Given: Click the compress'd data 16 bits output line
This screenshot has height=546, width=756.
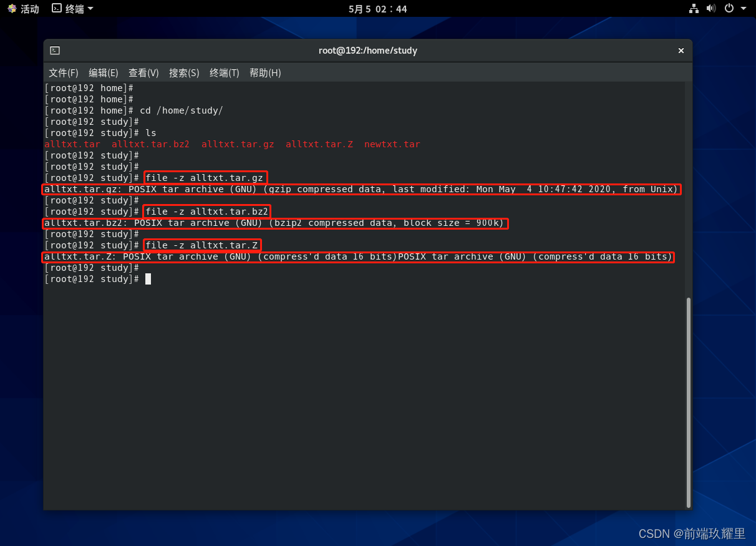Looking at the screenshot, I should pyautogui.click(x=358, y=256).
